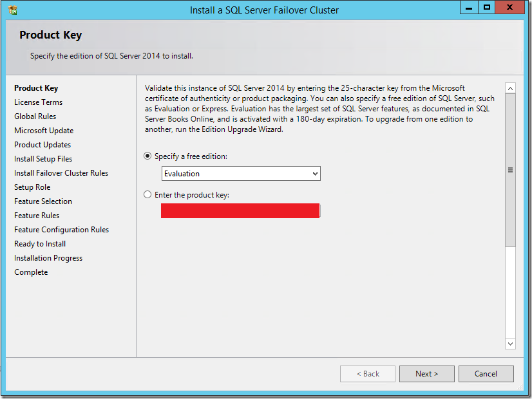The height and width of the screenshot is (399, 532).
Task: Select the Microsoft Update step
Action: (44, 131)
